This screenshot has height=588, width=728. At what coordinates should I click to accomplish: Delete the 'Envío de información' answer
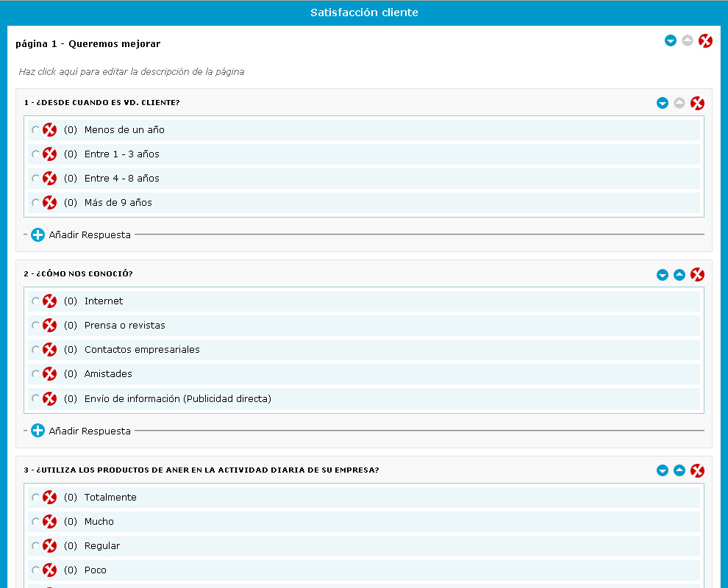pyautogui.click(x=50, y=398)
